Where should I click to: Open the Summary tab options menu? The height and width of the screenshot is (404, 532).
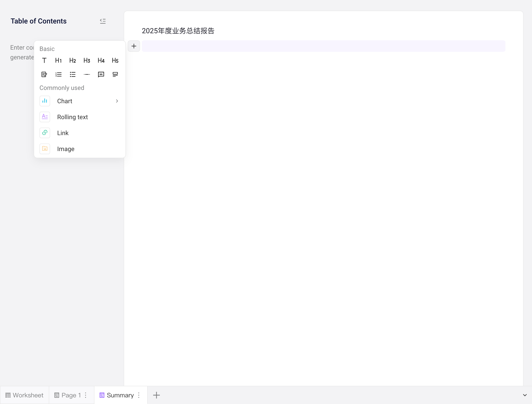[139, 395]
